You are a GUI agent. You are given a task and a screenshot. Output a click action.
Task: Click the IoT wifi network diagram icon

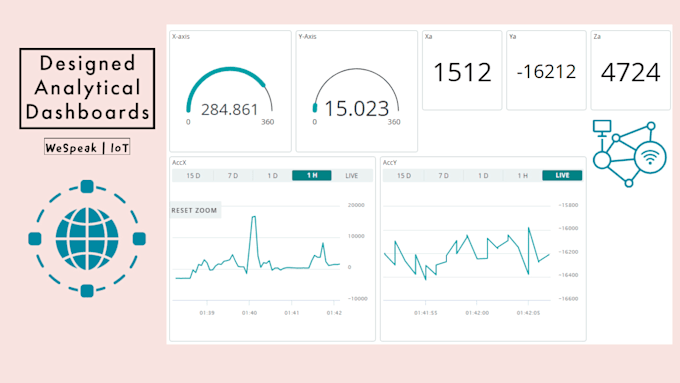629,154
